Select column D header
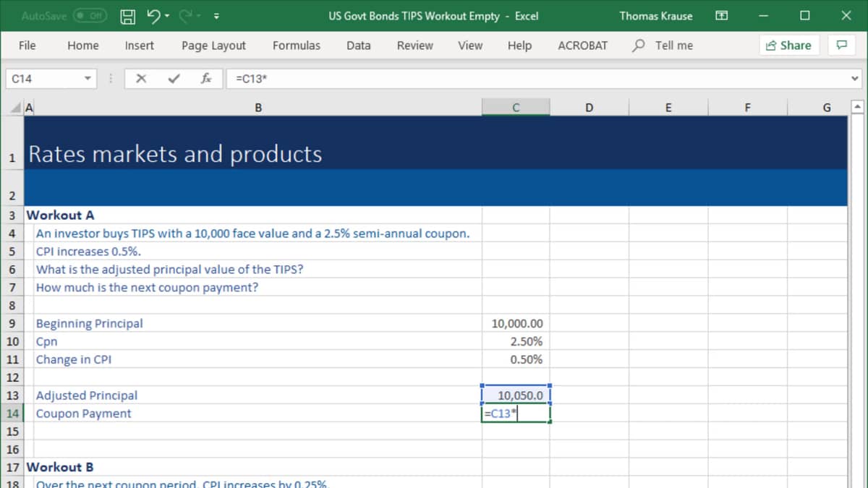868x488 pixels. pyautogui.click(x=589, y=108)
